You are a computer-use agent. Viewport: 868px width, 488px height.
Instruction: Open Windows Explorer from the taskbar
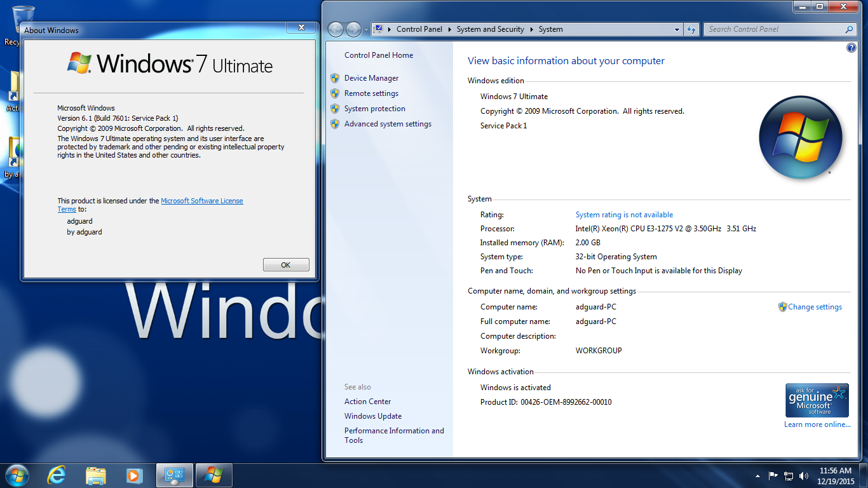pyautogui.click(x=96, y=475)
